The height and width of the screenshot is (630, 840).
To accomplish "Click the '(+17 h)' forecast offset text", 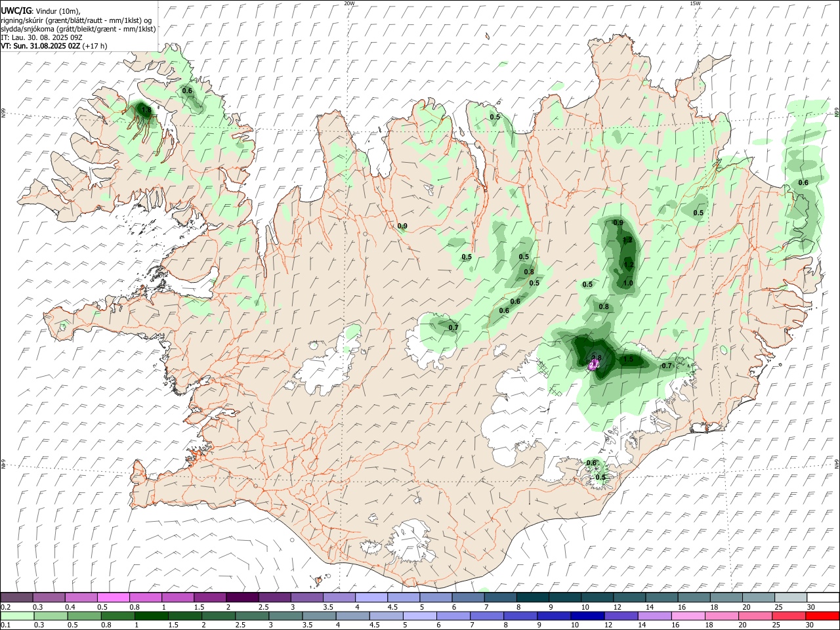I will [95, 46].
